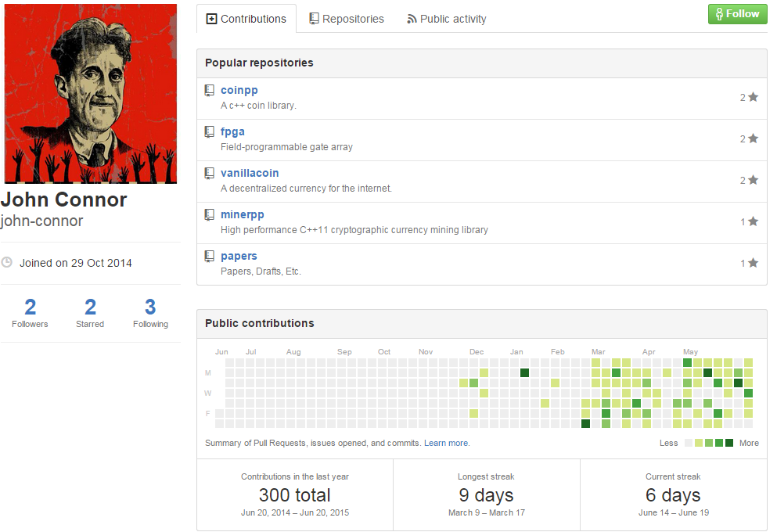Open the papers repository link
The image size is (777, 532).
tap(239, 256)
